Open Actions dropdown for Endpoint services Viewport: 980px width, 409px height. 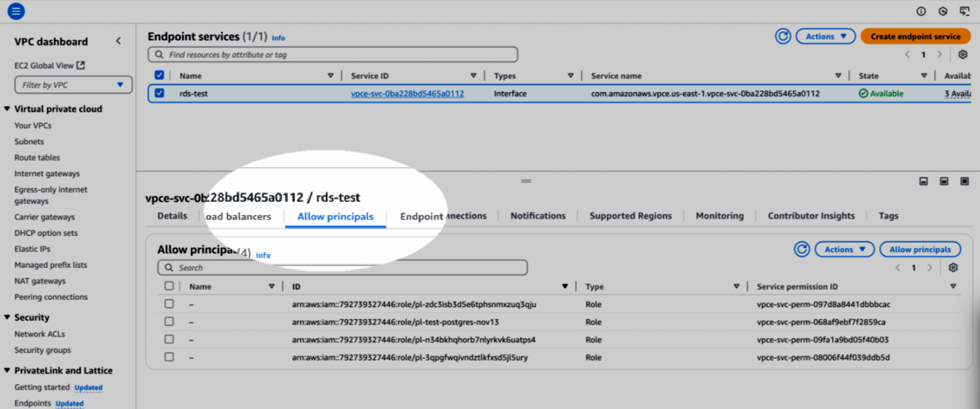(825, 36)
